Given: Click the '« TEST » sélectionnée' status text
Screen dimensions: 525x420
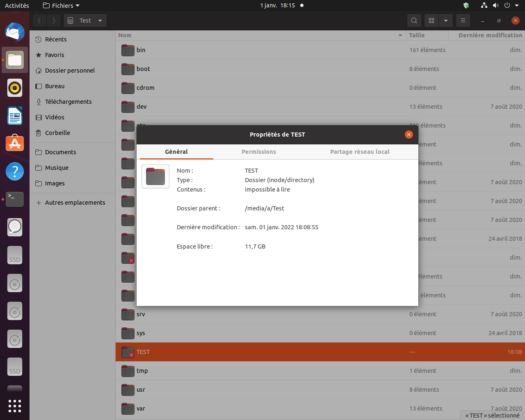Looking at the screenshot, I should 493,415.
